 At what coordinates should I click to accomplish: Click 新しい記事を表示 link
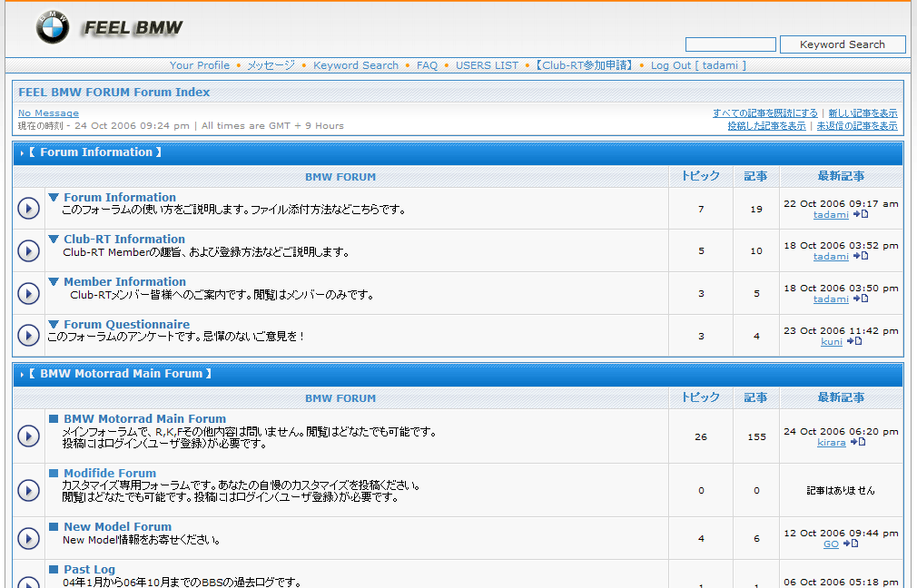(x=863, y=113)
